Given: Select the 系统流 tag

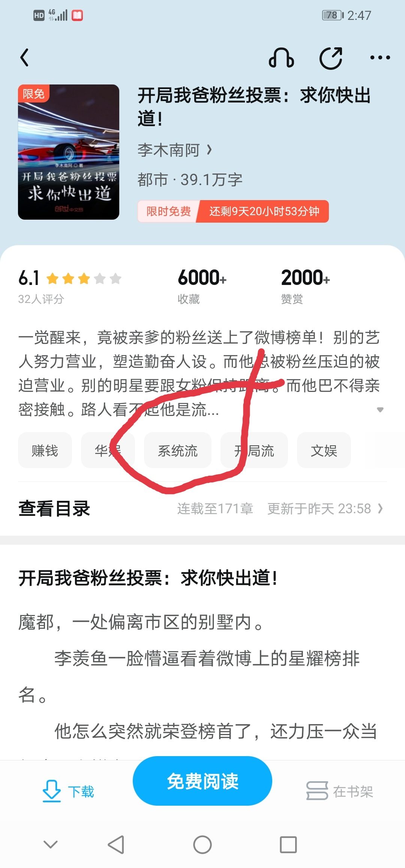Looking at the screenshot, I should point(178,450).
